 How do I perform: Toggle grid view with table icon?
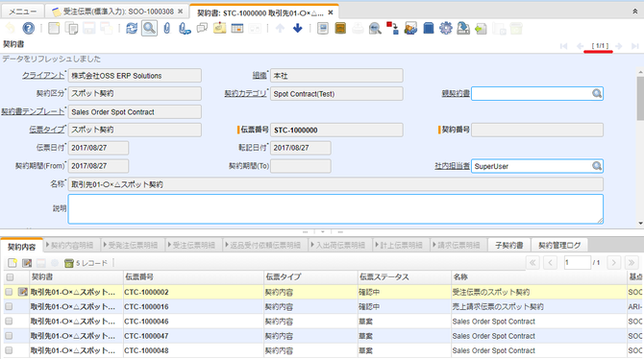coord(237,28)
